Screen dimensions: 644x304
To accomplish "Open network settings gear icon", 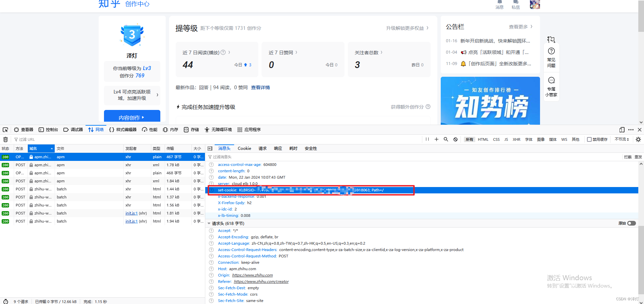I will coord(638,139).
